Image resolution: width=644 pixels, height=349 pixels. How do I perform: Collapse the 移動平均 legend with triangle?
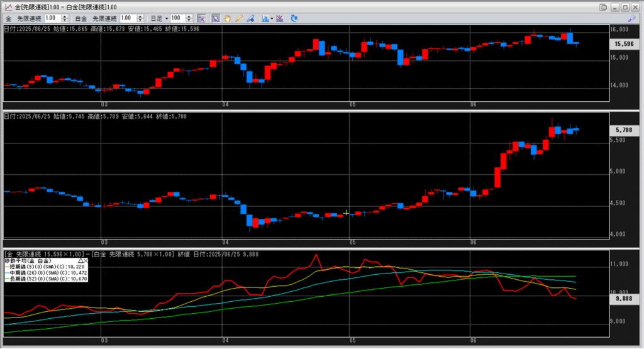(80, 260)
